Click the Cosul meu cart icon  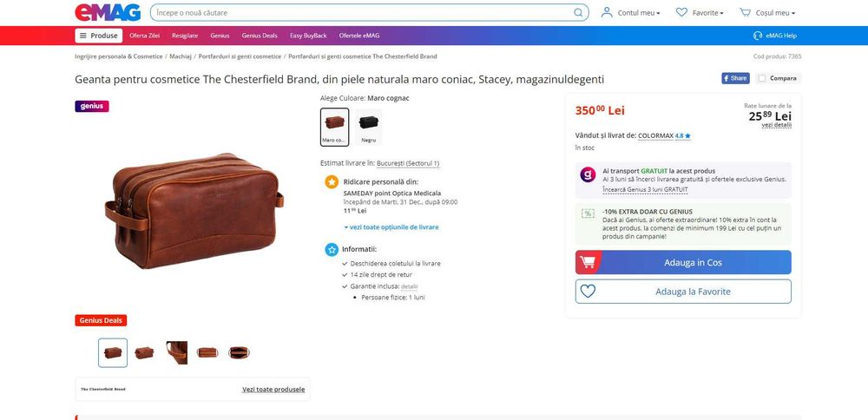745,13
